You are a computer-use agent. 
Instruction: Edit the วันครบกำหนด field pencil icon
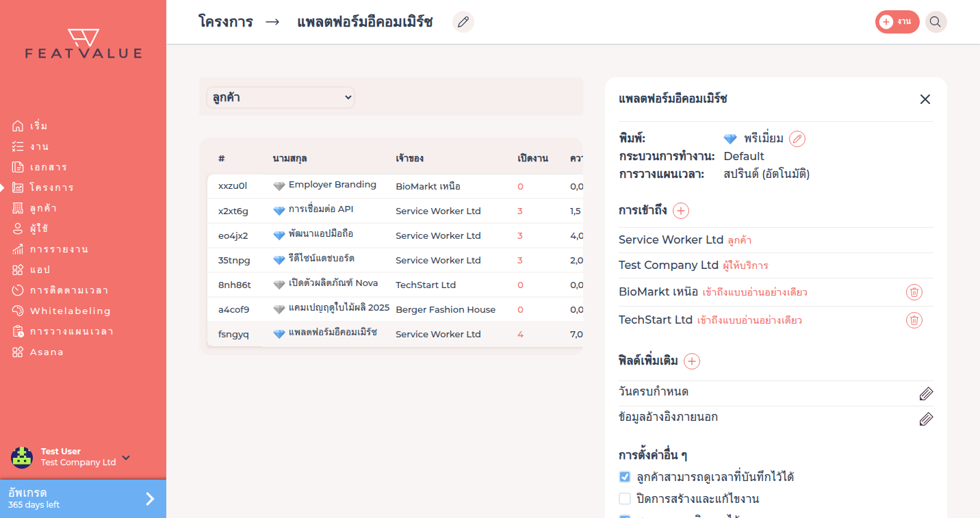926,393
